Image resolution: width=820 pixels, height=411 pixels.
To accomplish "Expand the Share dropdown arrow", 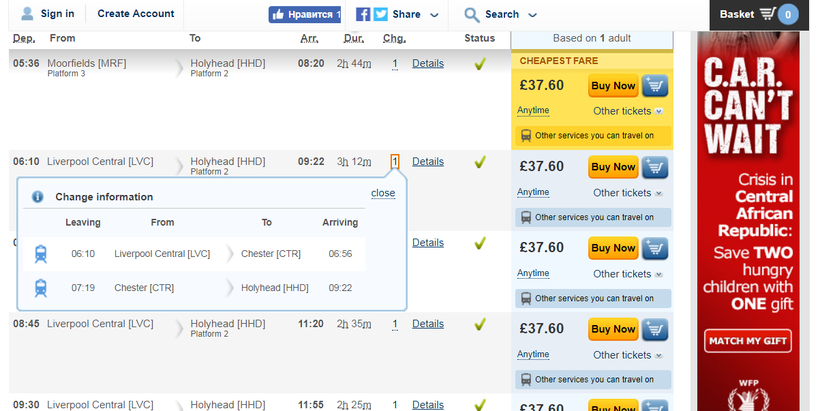I will pos(434,15).
